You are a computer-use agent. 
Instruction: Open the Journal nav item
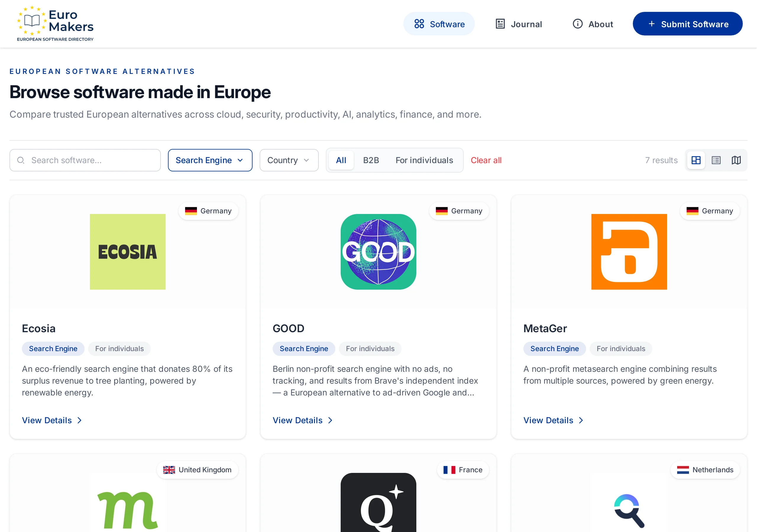click(x=519, y=24)
